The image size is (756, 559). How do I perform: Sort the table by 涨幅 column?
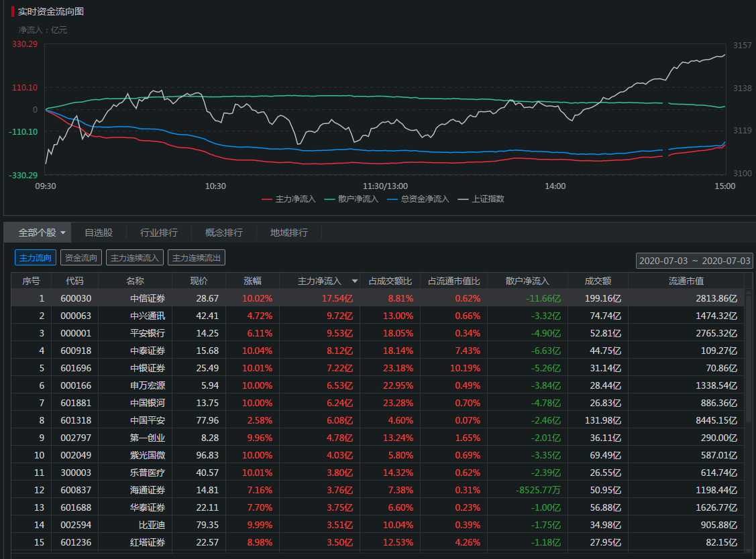(x=252, y=281)
